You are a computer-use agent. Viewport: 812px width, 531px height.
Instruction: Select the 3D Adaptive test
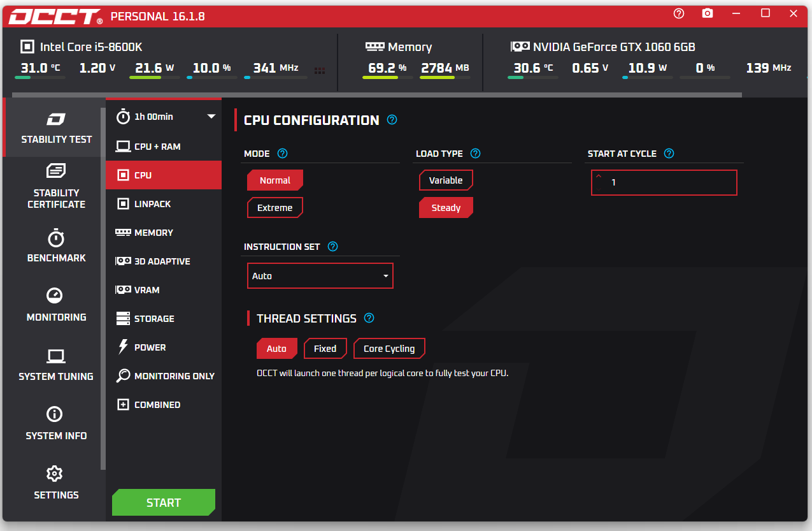click(164, 261)
